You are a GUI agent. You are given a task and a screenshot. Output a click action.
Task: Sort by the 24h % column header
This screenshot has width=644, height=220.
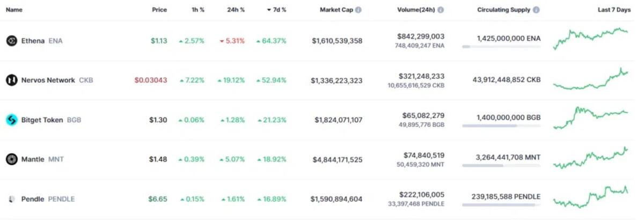pyautogui.click(x=237, y=10)
